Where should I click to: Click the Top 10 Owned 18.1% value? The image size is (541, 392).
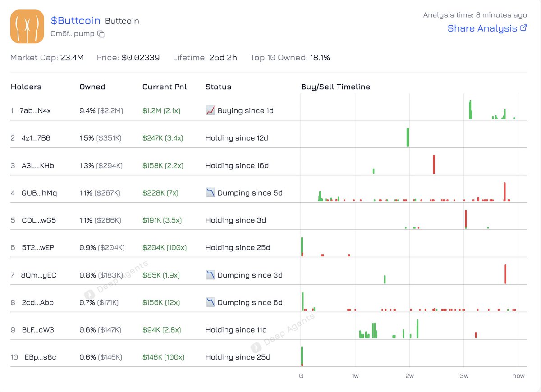point(320,58)
